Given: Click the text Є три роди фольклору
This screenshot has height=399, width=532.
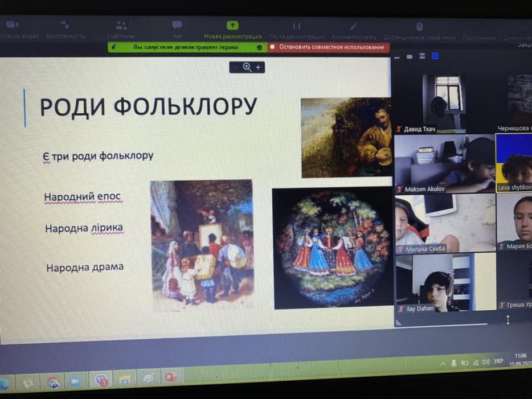Looking at the screenshot, I should coord(98,157).
